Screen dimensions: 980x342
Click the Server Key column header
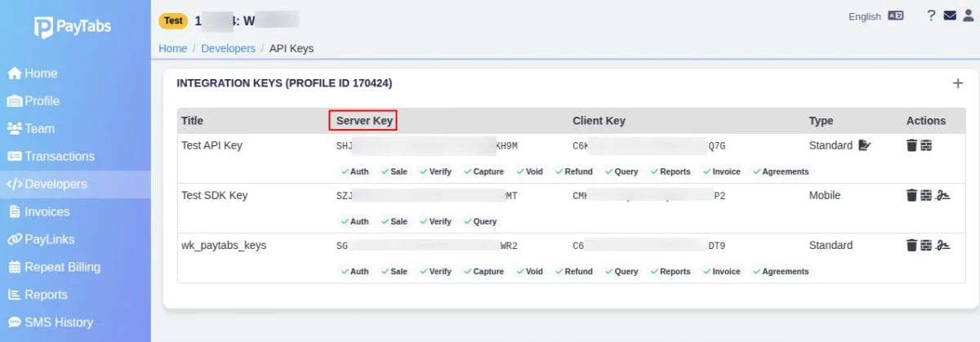(x=364, y=121)
